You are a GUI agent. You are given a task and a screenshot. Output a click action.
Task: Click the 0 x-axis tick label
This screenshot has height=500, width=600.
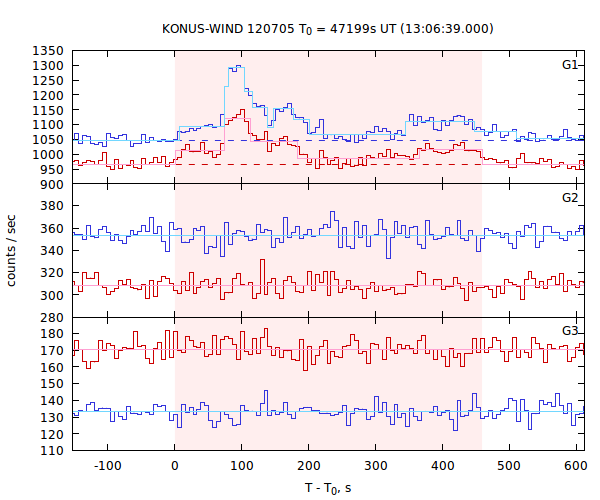[x=174, y=466]
